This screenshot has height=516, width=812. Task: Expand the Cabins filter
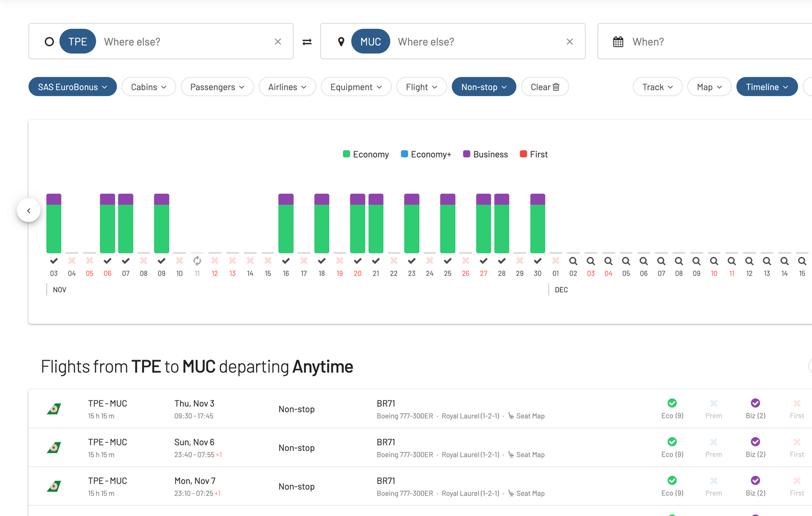[149, 87]
